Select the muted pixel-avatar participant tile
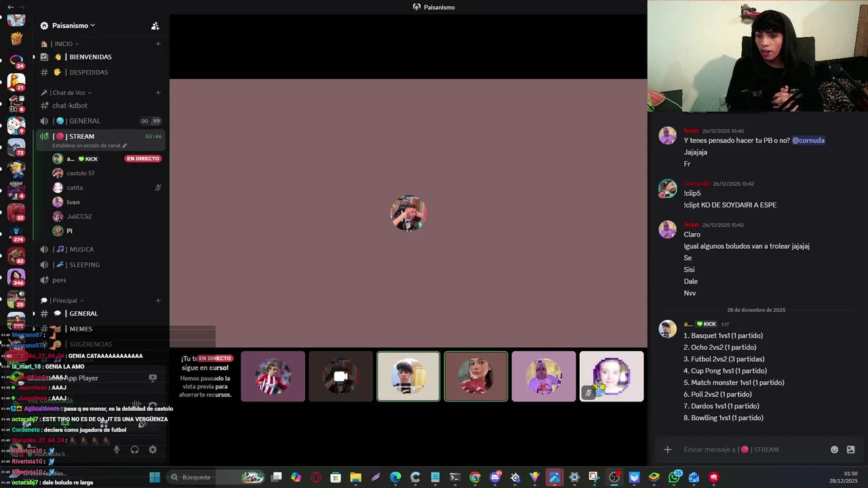 click(x=612, y=376)
